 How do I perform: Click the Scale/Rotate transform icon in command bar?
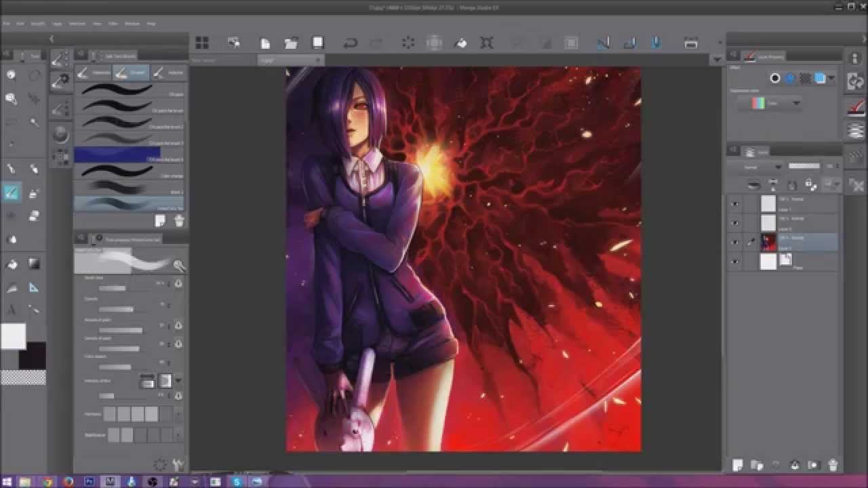[487, 43]
